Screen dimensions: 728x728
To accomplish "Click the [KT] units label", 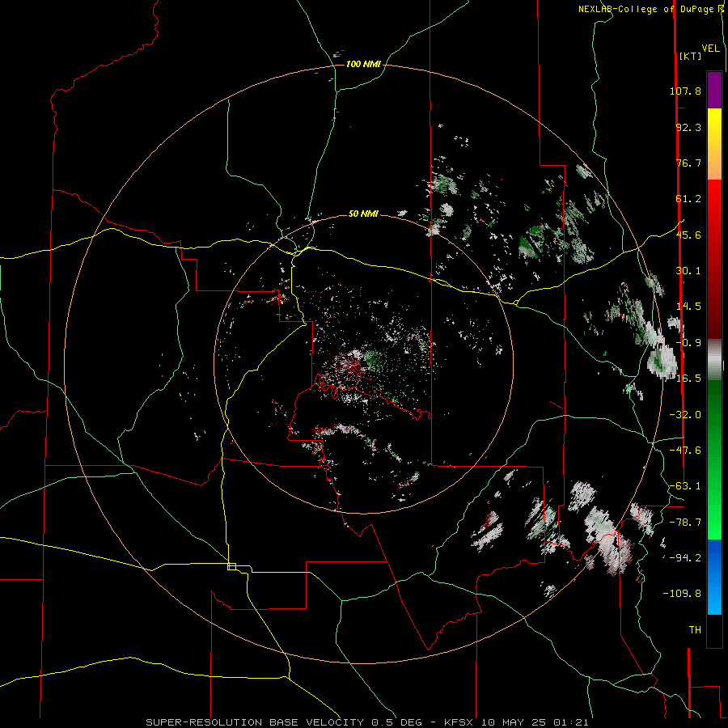I will click(691, 56).
